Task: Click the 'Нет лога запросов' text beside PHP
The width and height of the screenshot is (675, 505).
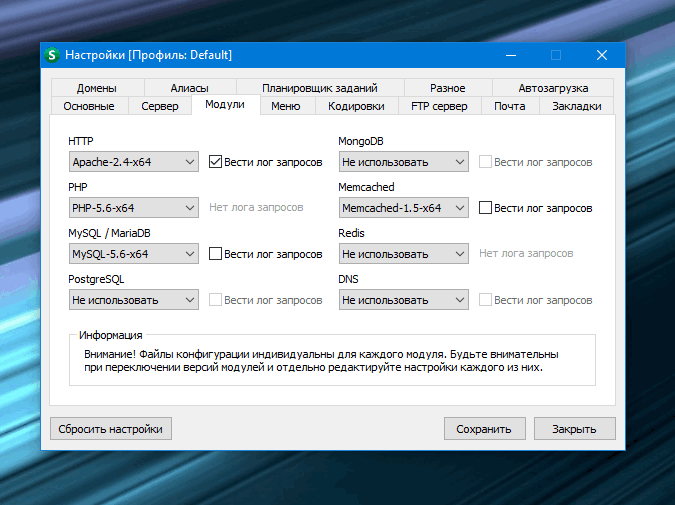Action: click(x=256, y=208)
